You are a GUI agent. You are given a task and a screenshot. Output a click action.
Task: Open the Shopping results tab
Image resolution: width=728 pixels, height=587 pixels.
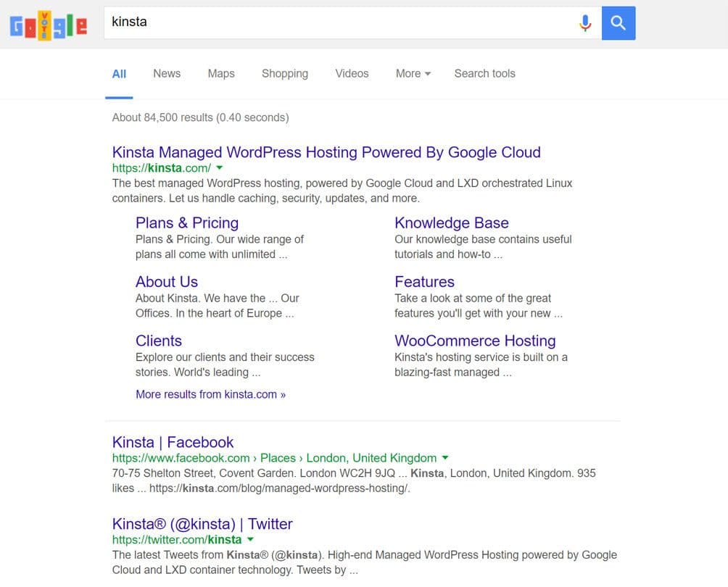[x=285, y=73]
